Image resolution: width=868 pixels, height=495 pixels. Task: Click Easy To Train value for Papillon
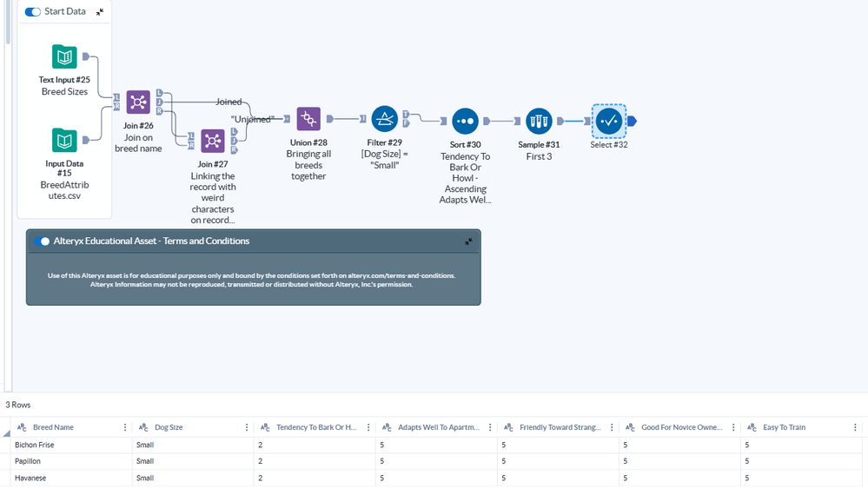[801, 461]
